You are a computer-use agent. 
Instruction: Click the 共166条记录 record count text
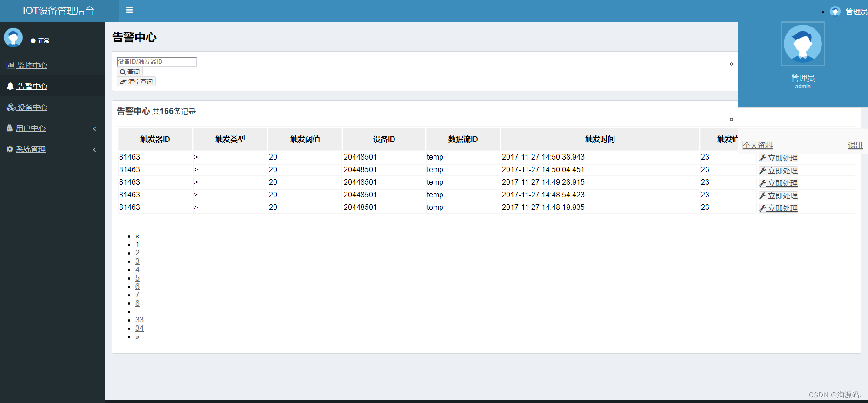(x=174, y=112)
